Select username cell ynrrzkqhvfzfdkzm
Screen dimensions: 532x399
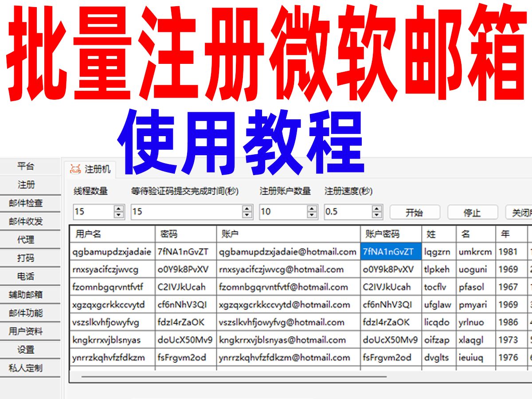[x=112, y=357]
